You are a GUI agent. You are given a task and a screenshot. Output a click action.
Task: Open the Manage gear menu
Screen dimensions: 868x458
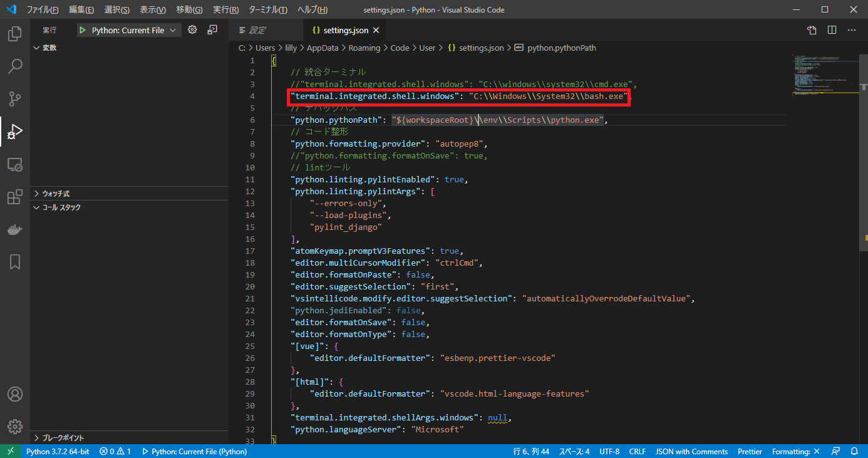click(15, 427)
